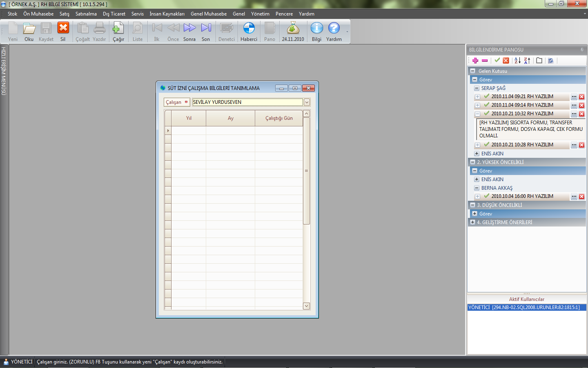This screenshot has width=588, height=368.
Task: Click the Oku open-folder toolbar icon
Action: pos(29,29)
